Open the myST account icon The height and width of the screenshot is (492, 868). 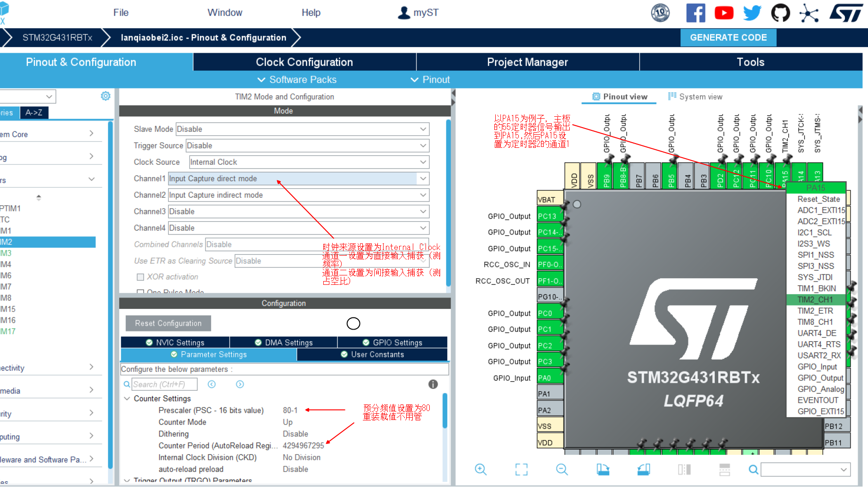tap(404, 13)
